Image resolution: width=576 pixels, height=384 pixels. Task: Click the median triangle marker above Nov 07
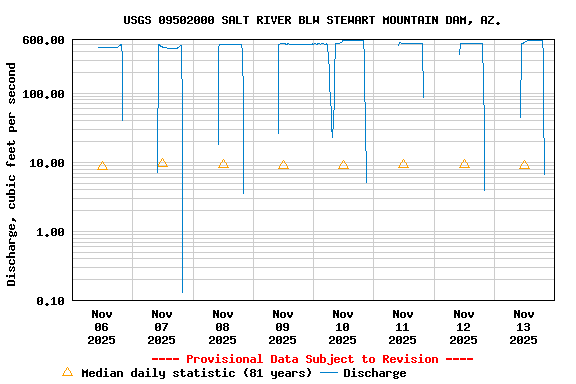[163, 162]
